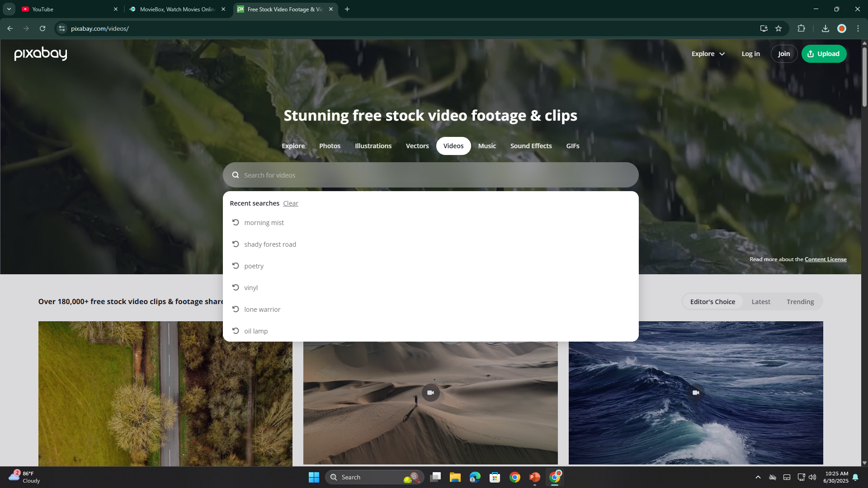Open the Vectors category tab
The image size is (868, 488).
point(417,146)
